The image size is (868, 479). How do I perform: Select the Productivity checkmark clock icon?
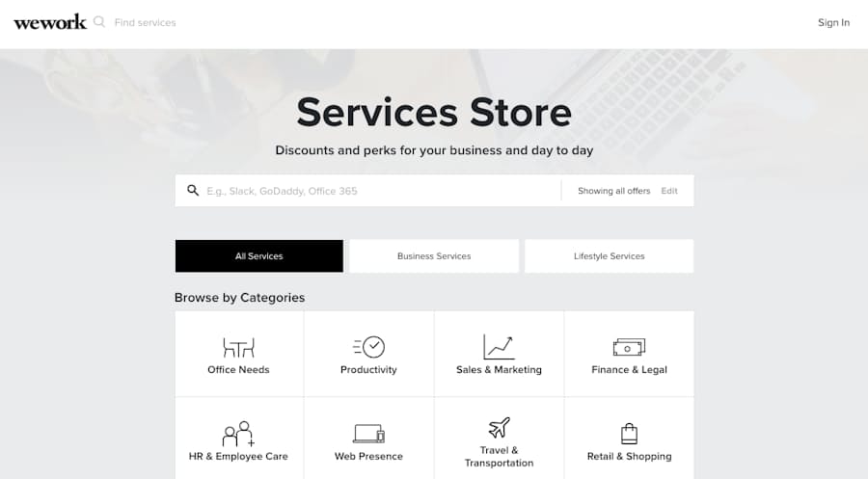[368, 347]
